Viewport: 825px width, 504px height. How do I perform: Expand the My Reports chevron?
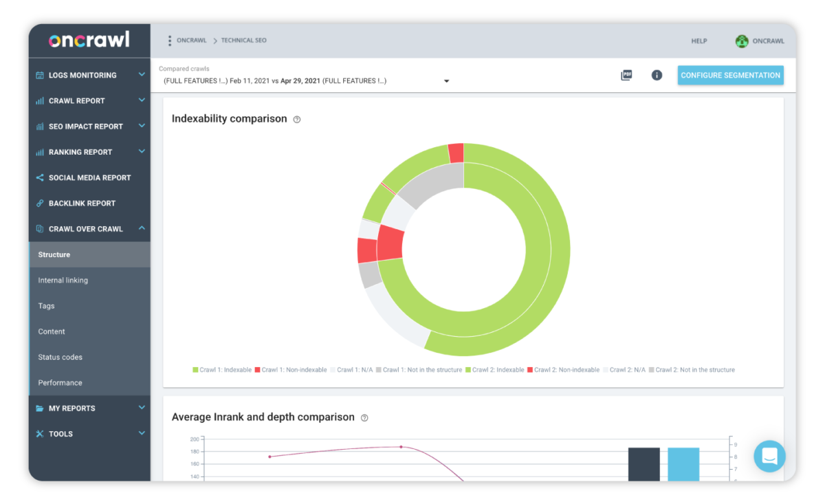tap(142, 408)
